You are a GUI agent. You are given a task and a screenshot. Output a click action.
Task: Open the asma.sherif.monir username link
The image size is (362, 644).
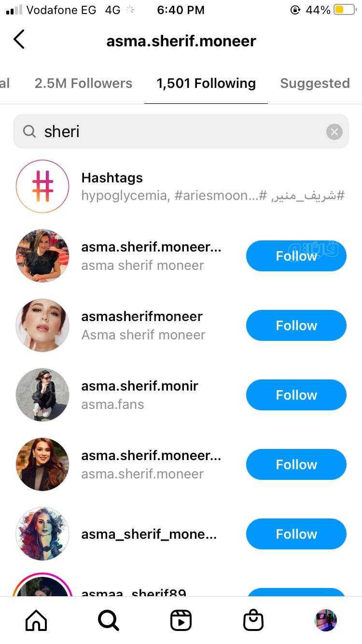click(x=139, y=386)
